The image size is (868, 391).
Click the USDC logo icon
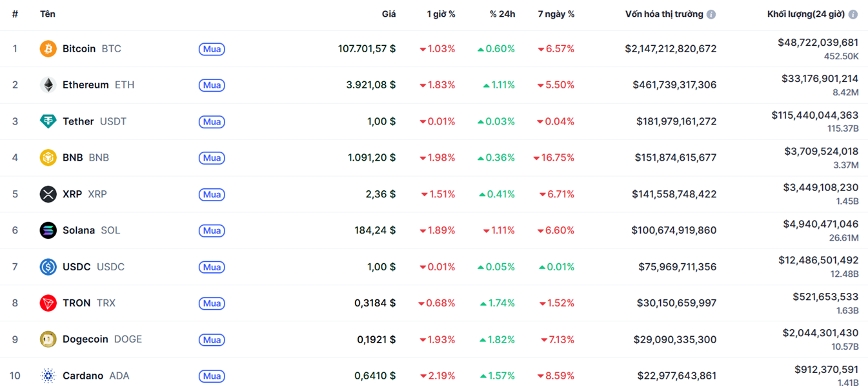(x=48, y=266)
